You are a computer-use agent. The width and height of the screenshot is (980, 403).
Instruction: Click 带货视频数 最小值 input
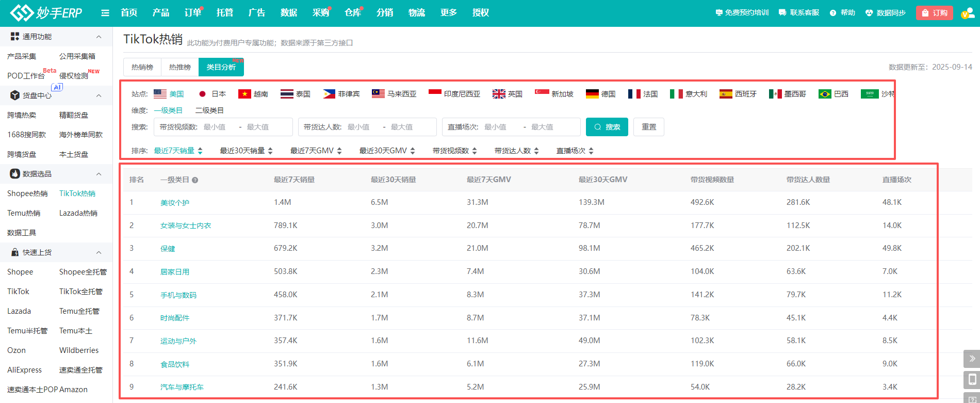pyautogui.click(x=219, y=127)
